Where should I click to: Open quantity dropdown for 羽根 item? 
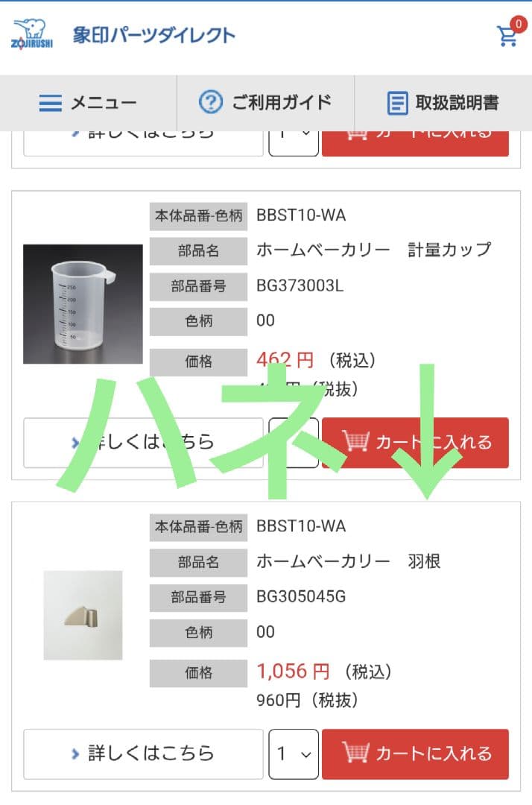294,754
